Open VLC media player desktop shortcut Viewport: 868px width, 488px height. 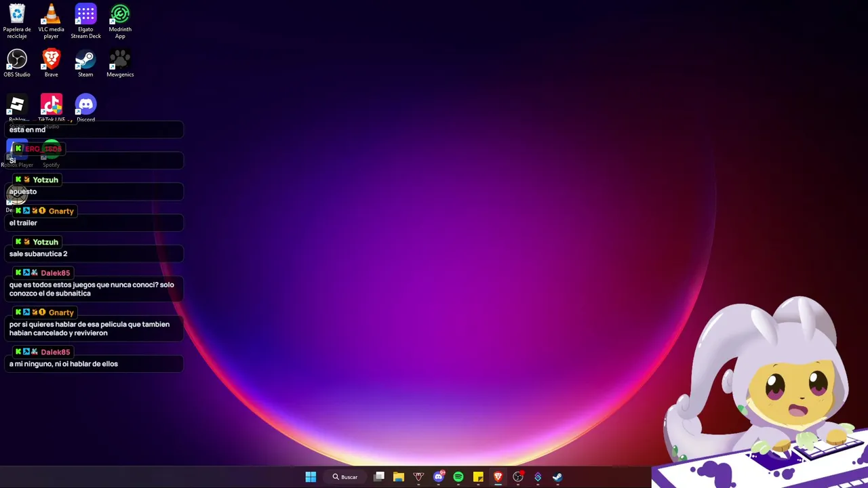pos(52,21)
